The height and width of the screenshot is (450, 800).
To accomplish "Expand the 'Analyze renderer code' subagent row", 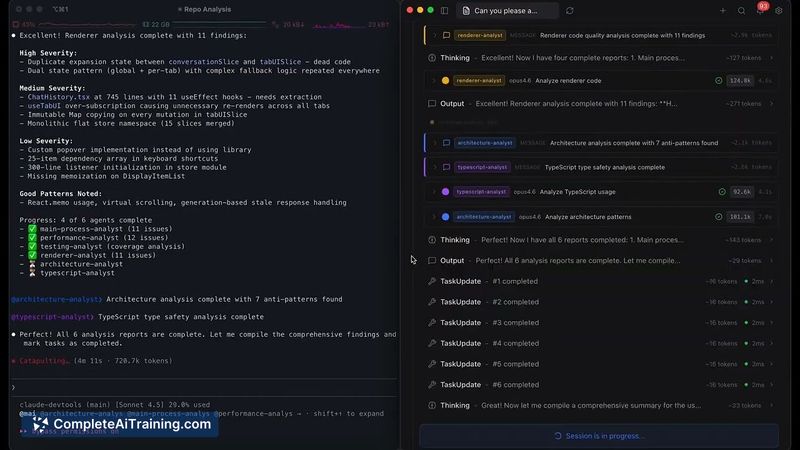I will tap(434, 81).
